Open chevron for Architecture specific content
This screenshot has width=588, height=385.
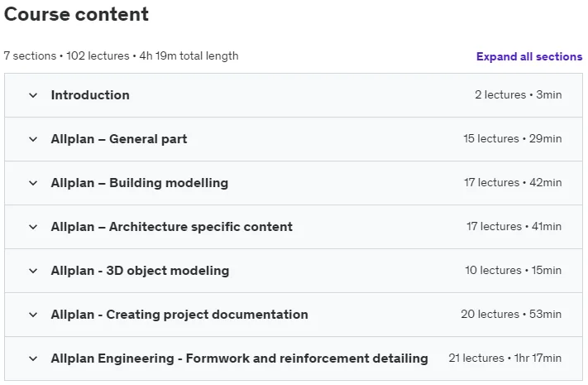pyautogui.click(x=33, y=227)
